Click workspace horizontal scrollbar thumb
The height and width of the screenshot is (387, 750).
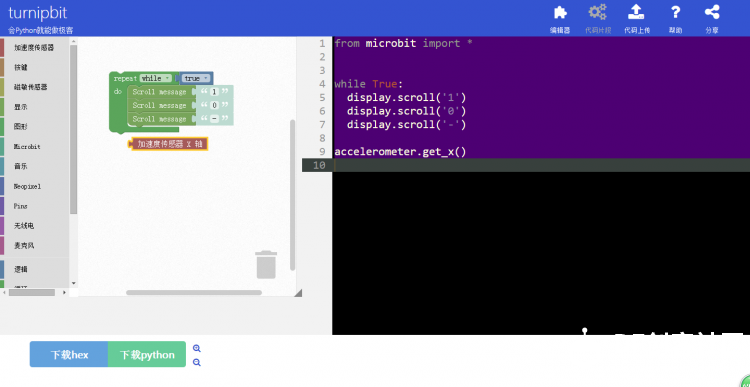coord(194,292)
